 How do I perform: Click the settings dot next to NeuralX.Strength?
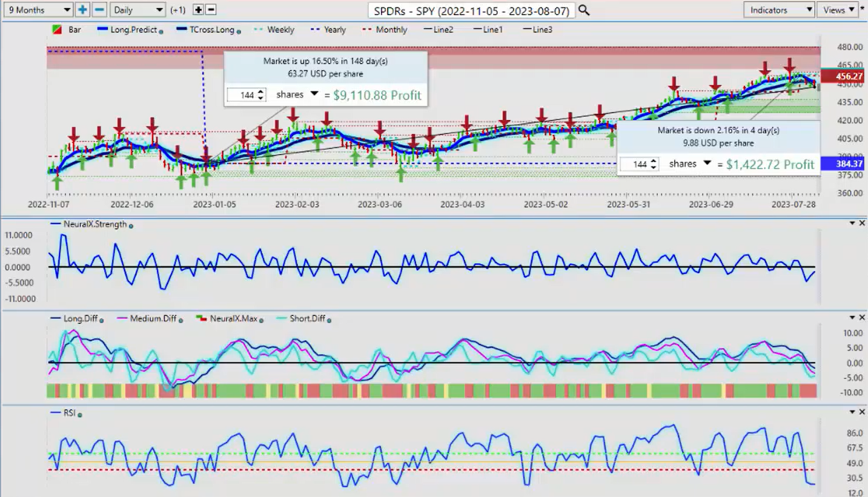click(x=131, y=225)
